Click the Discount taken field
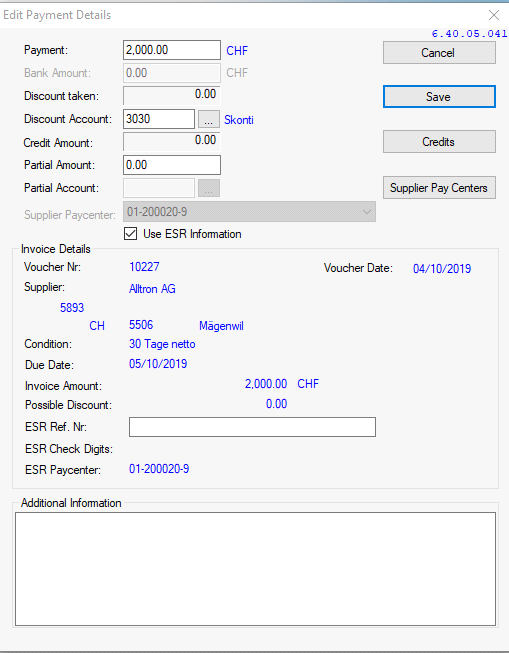This screenshot has height=653, width=509. click(x=172, y=95)
